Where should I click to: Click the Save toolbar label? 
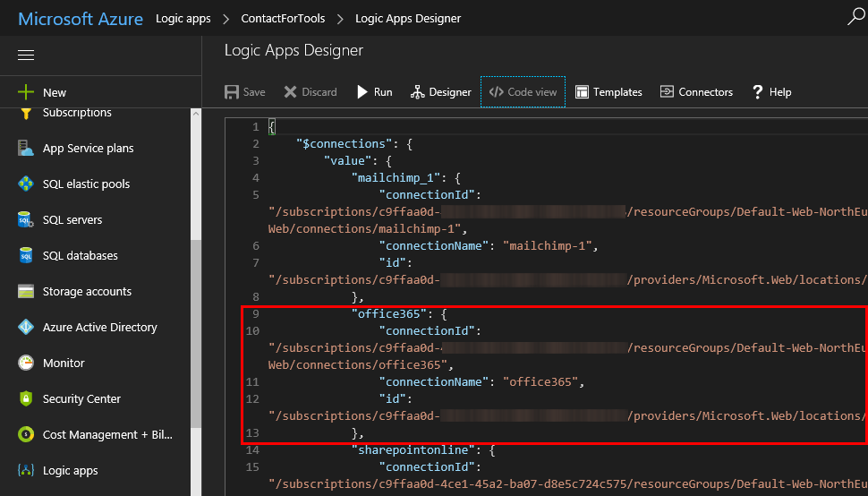pyautogui.click(x=254, y=92)
